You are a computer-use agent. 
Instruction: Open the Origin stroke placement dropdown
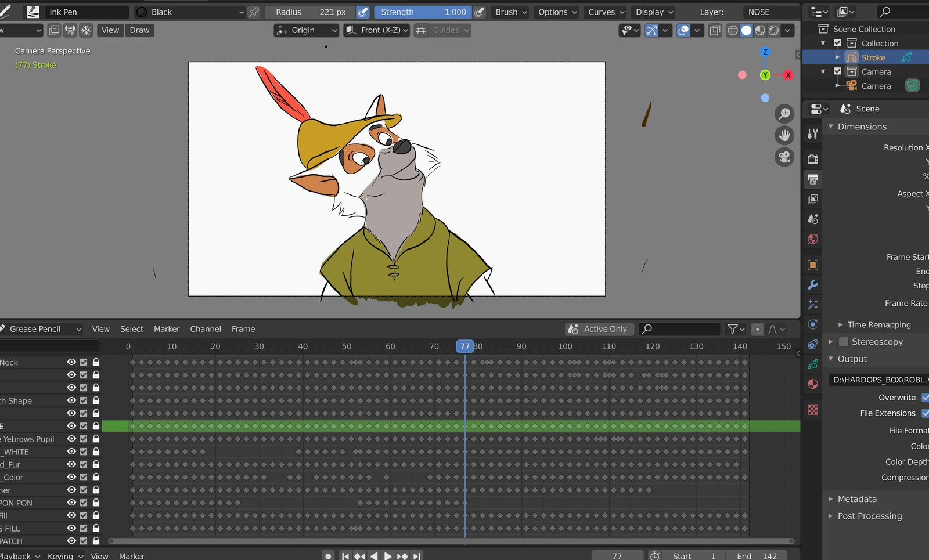(306, 30)
